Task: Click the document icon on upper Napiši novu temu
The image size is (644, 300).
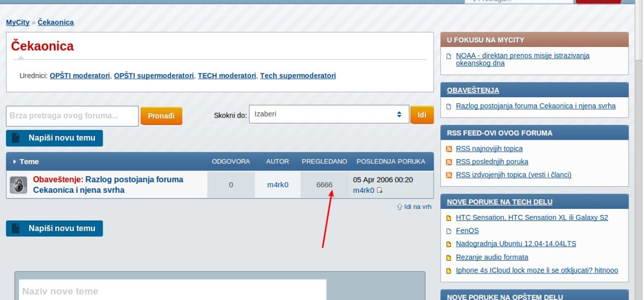Action: pyautogui.click(x=15, y=138)
